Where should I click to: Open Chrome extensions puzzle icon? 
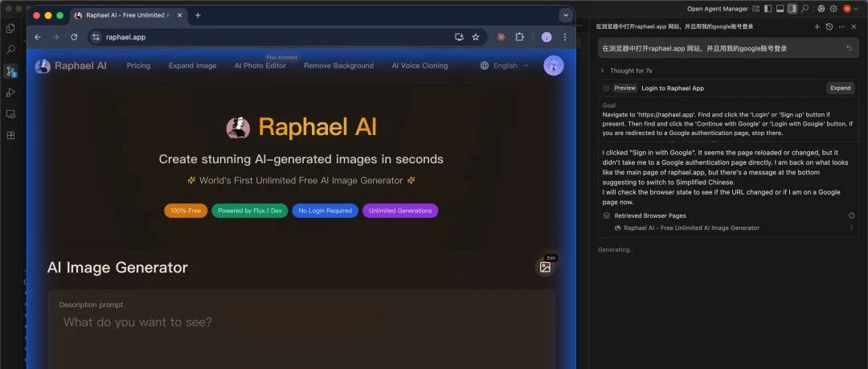pyautogui.click(x=519, y=37)
